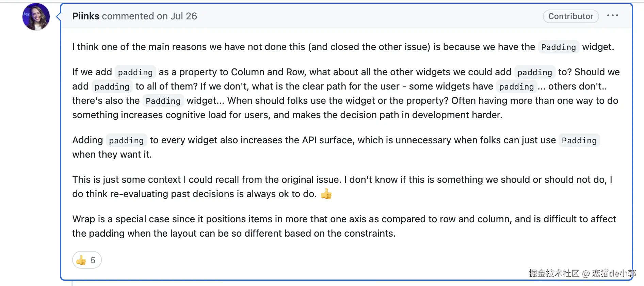
Task: Click Piinks' profile avatar picture
Action: [x=36, y=17]
